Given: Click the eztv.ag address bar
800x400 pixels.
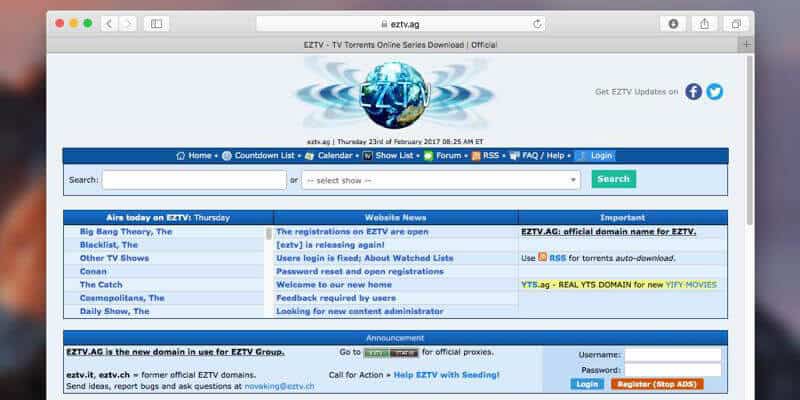Looking at the screenshot, I should pyautogui.click(x=401, y=24).
